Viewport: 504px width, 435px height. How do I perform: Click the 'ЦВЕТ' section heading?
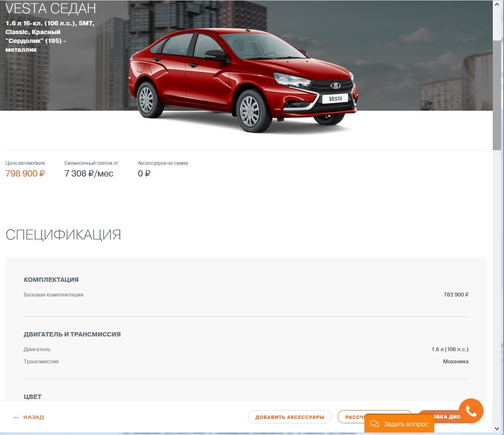(33, 397)
